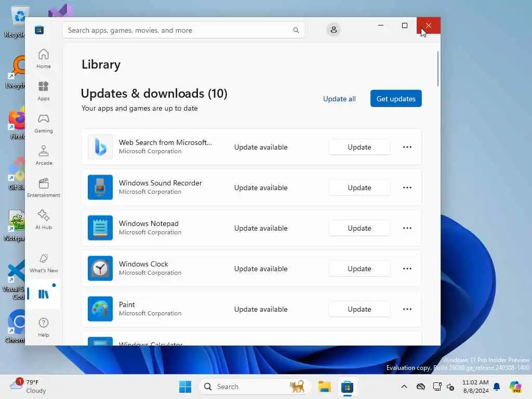Open the Help section
532x399 pixels.
(44, 327)
